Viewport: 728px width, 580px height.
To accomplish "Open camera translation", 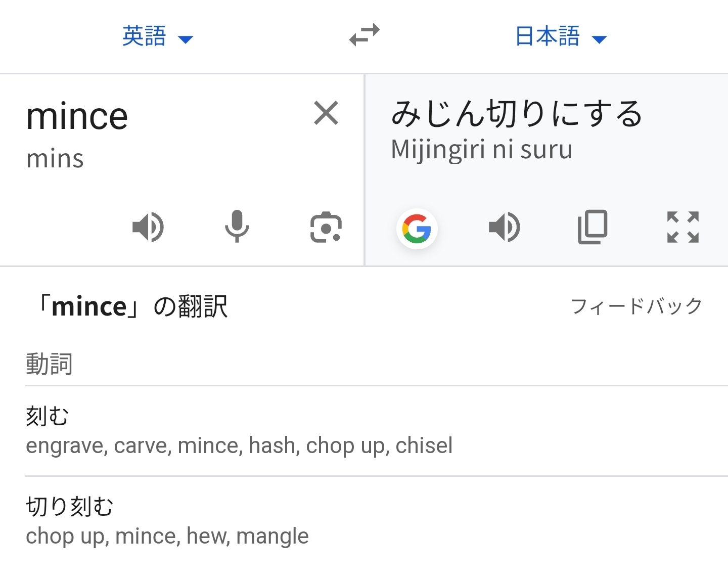I will click(x=326, y=227).
